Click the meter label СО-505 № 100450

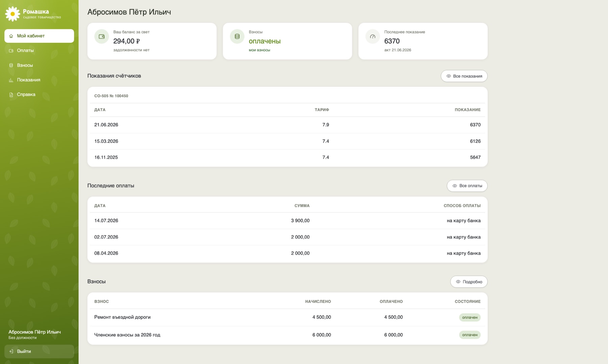[111, 96]
